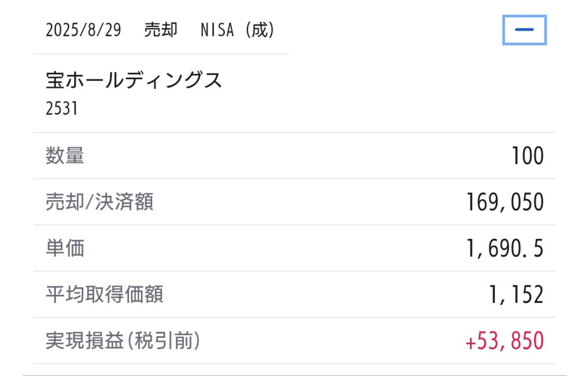Select the 平均取得価額 row label
This screenshot has height=376, width=588.
104,294
